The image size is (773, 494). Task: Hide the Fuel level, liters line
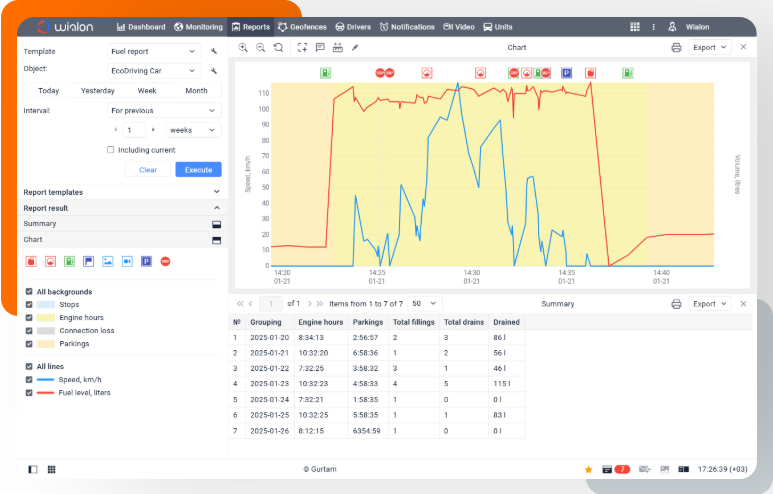coord(29,392)
